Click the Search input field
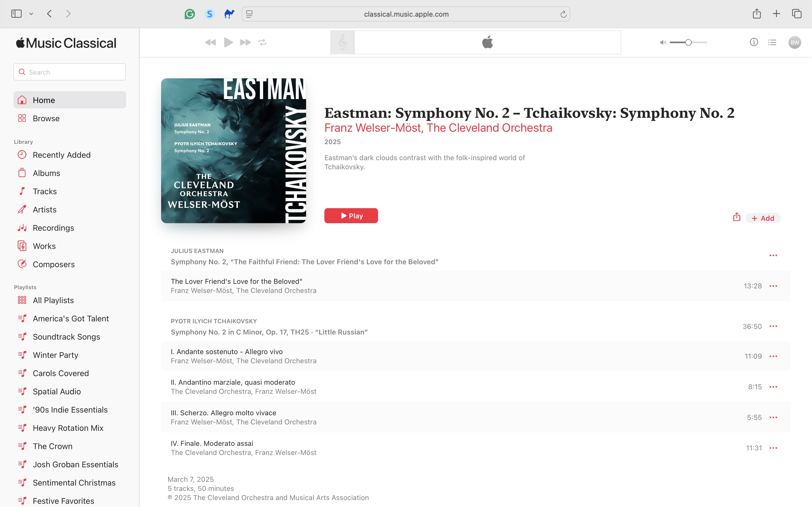The image size is (812, 507). click(x=69, y=72)
